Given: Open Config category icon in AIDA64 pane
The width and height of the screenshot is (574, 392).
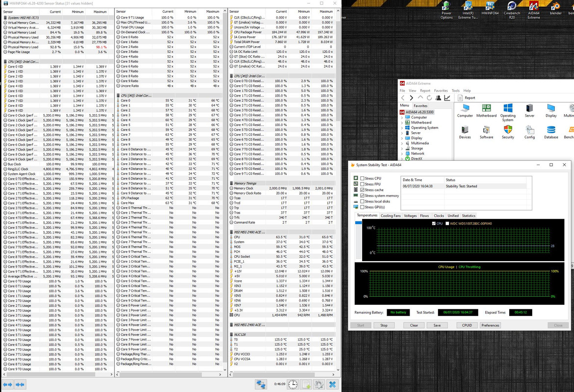Looking at the screenshot, I should pyautogui.click(x=529, y=132).
